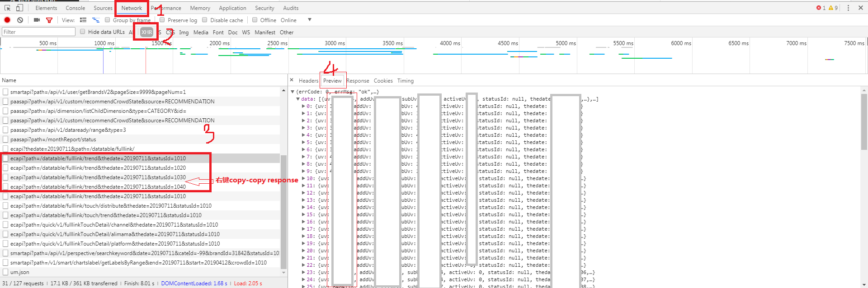Open the Timing tab
Screen dimensions: 868x288
406,81
